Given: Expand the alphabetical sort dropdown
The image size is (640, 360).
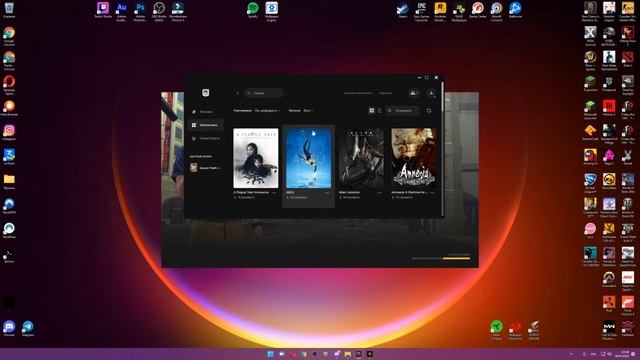Looking at the screenshot, I should click(x=267, y=111).
